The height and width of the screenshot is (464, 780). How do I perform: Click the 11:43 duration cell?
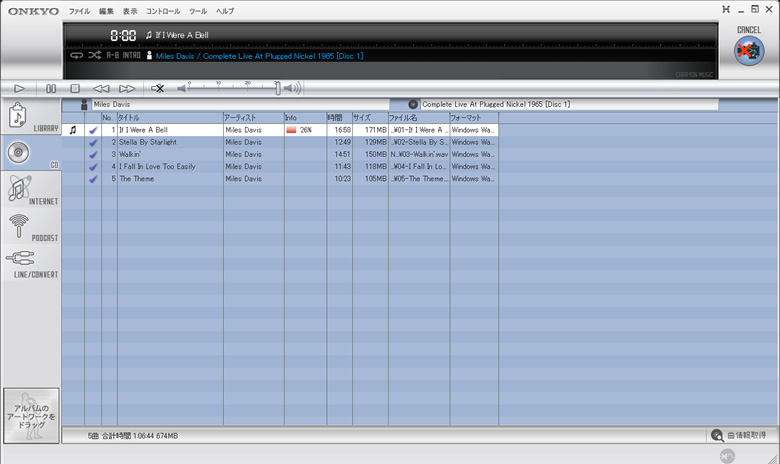coord(342,167)
